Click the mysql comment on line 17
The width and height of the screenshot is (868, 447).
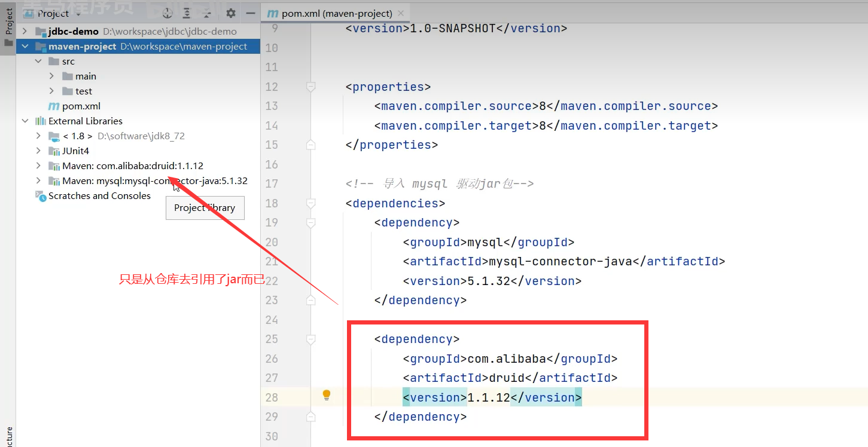[439, 183]
